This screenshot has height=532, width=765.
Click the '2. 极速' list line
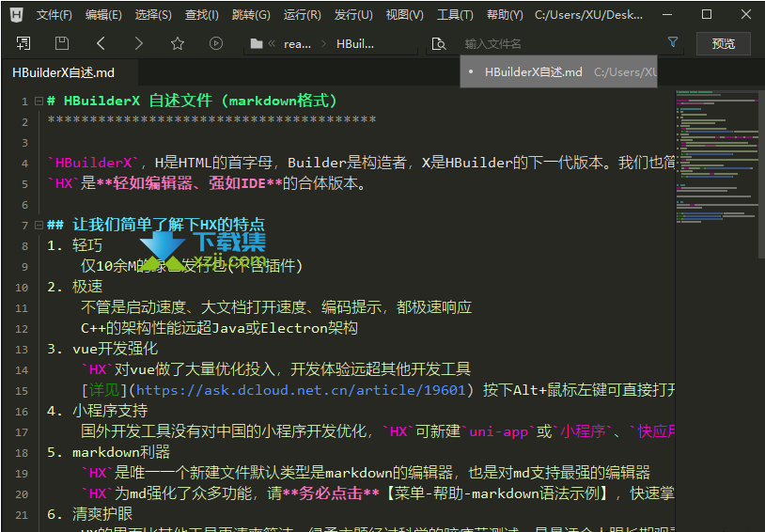(x=74, y=287)
